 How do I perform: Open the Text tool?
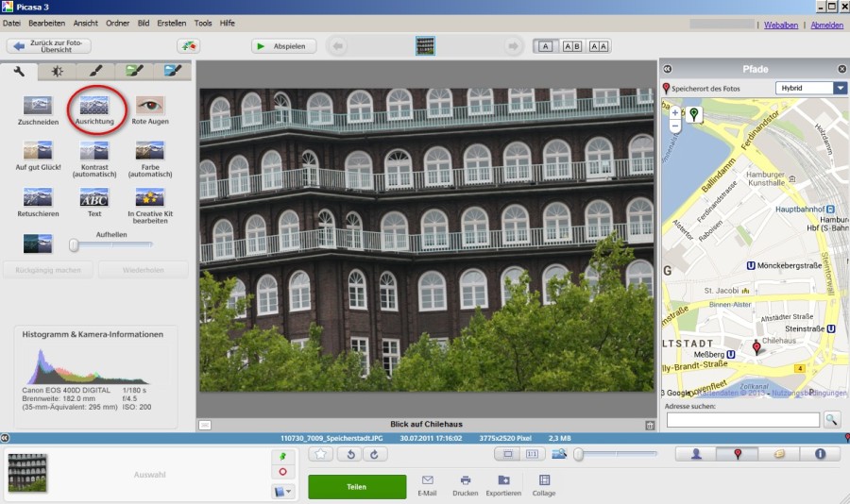(94, 198)
